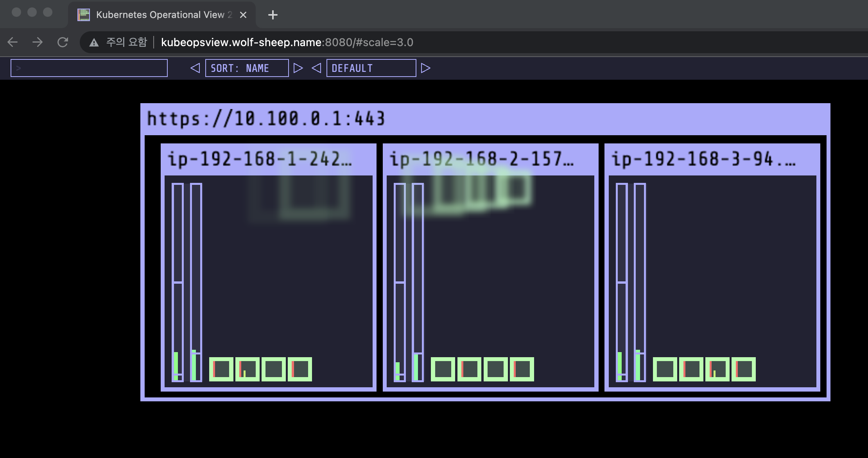
Task: Select the Kubernetes Operational View tab
Action: point(160,15)
